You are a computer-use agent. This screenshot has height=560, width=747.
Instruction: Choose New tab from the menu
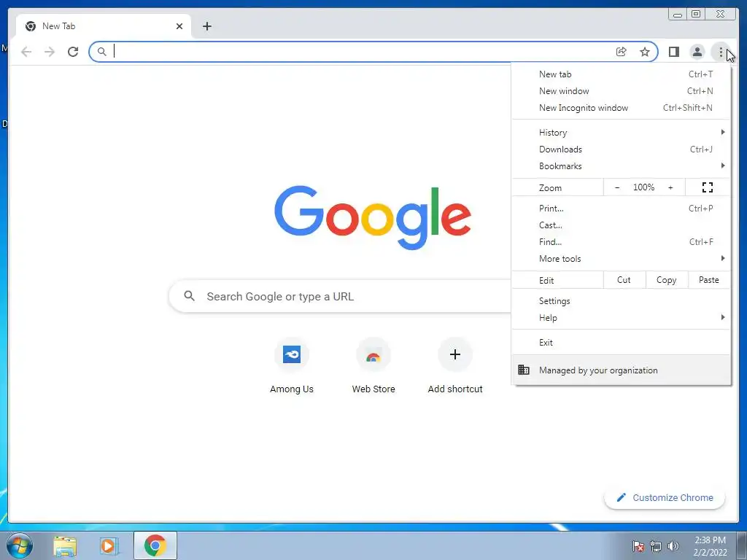[x=621, y=74]
